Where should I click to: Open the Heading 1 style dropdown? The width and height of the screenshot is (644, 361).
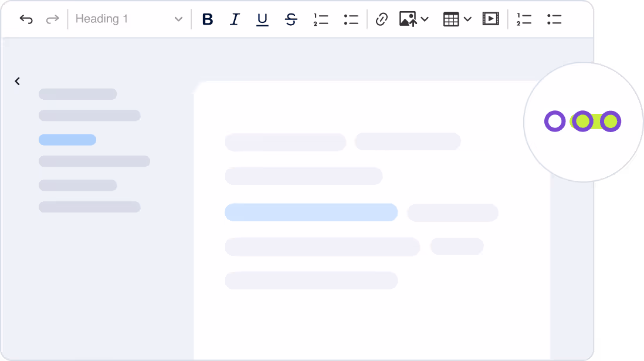pos(129,19)
